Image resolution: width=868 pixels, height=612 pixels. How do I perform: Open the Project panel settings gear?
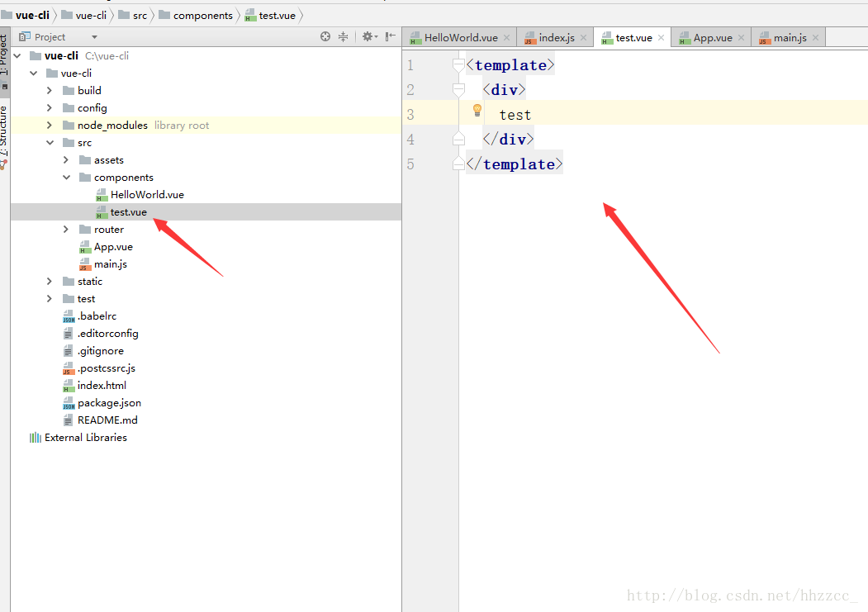369,36
